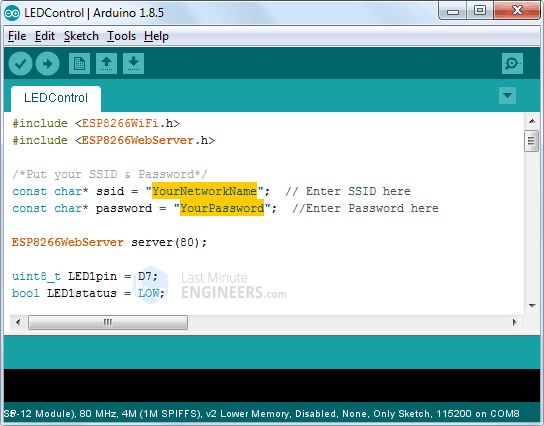544x426 pixels.
Task: Click the vertical scrollbar up arrow
Action: tap(532, 121)
